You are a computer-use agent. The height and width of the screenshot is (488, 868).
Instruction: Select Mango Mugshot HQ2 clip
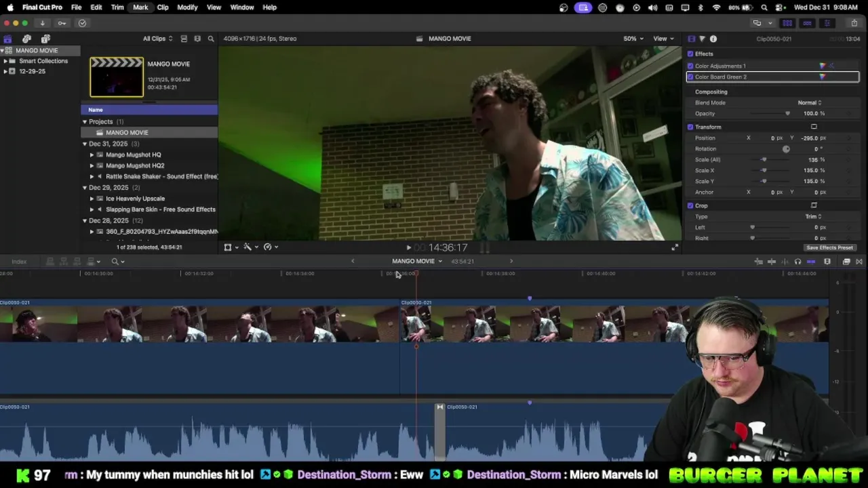pyautogui.click(x=135, y=165)
